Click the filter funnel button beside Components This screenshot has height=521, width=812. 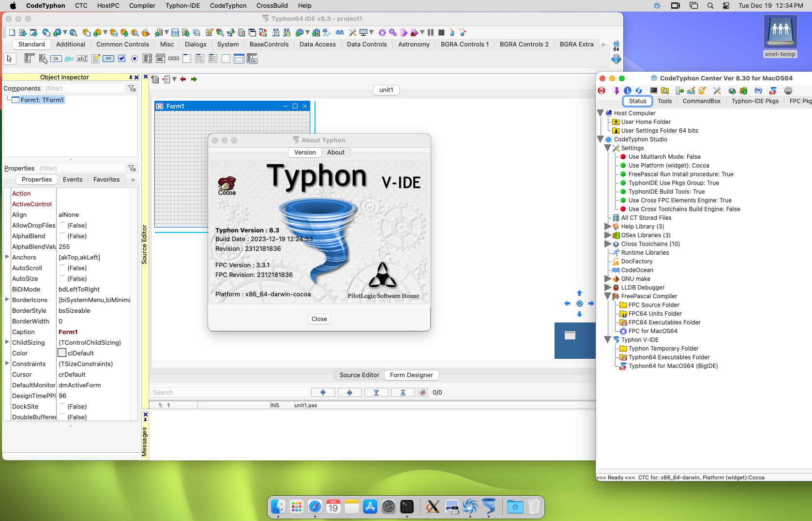click(x=132, y=89)
